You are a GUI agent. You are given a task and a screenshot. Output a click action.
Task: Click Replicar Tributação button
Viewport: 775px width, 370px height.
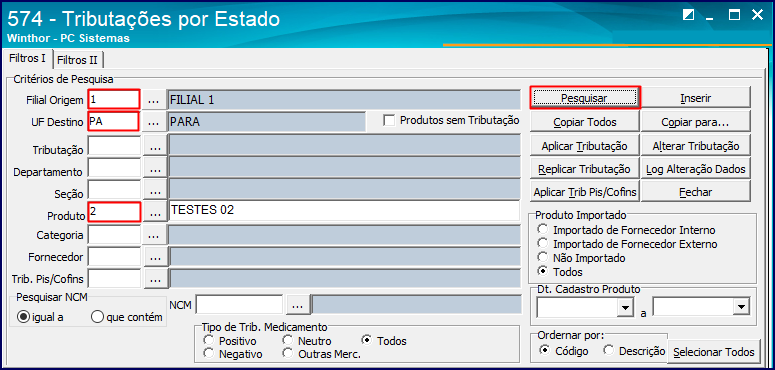pos(585,169)
